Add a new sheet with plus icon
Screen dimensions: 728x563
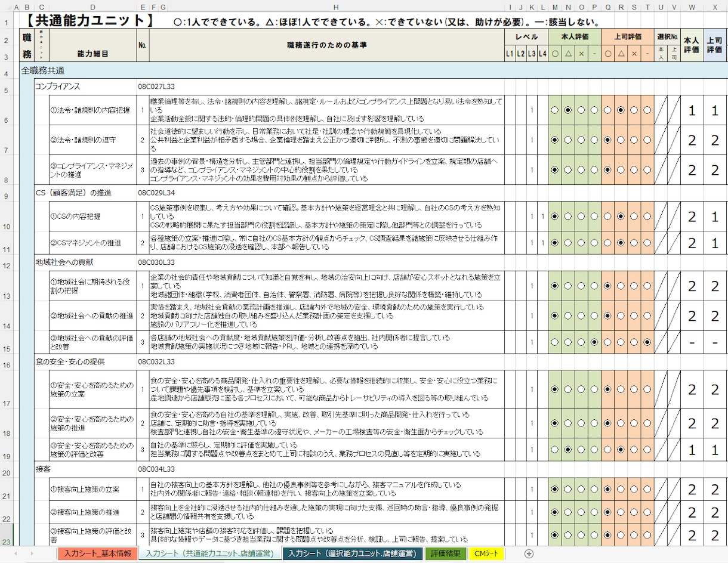(529, 553)
